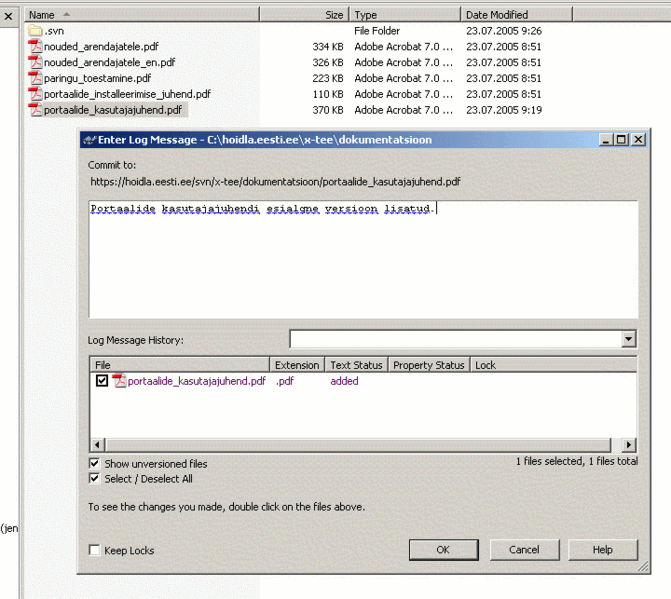The height and width of the screenshot is (599, 671).
Task: Click left arrow of file list scrollbar
Action: (x=98, y=445)
